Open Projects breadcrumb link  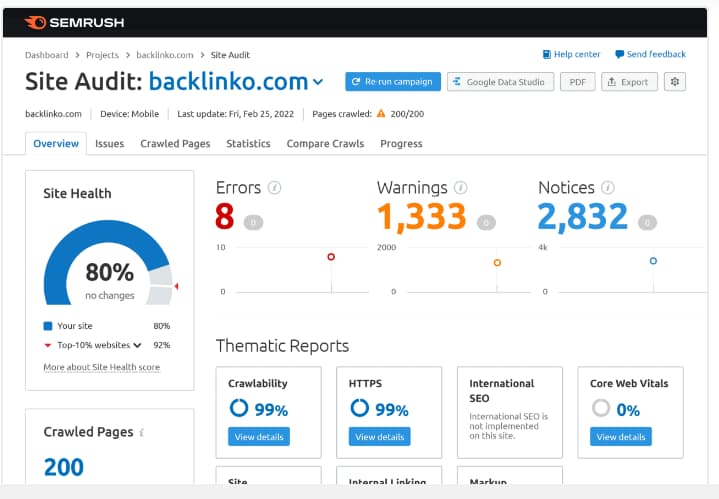click(101, 55)
